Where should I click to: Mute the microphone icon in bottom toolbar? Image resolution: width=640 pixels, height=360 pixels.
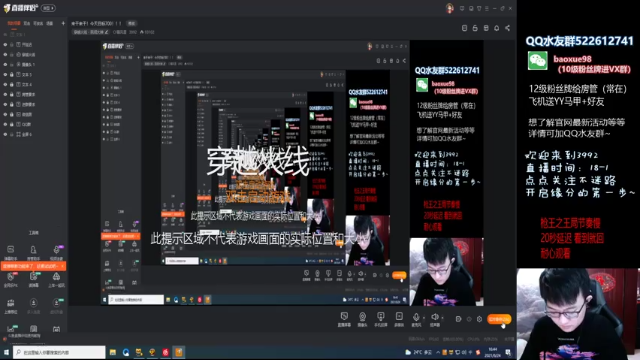click(x=416, y=317)
